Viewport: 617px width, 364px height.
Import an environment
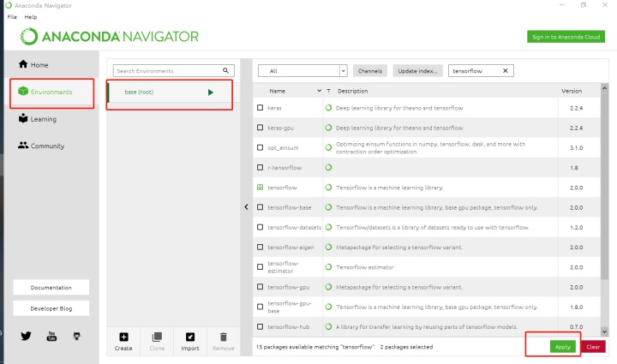pyautogui.click(x=190, y=341)
